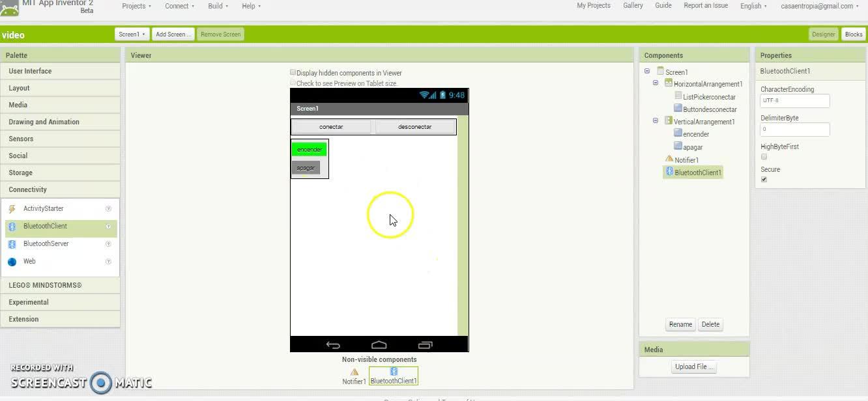Select the desconectar button in viewer
This screenshot has width=868, height=401.
[415, 127]
